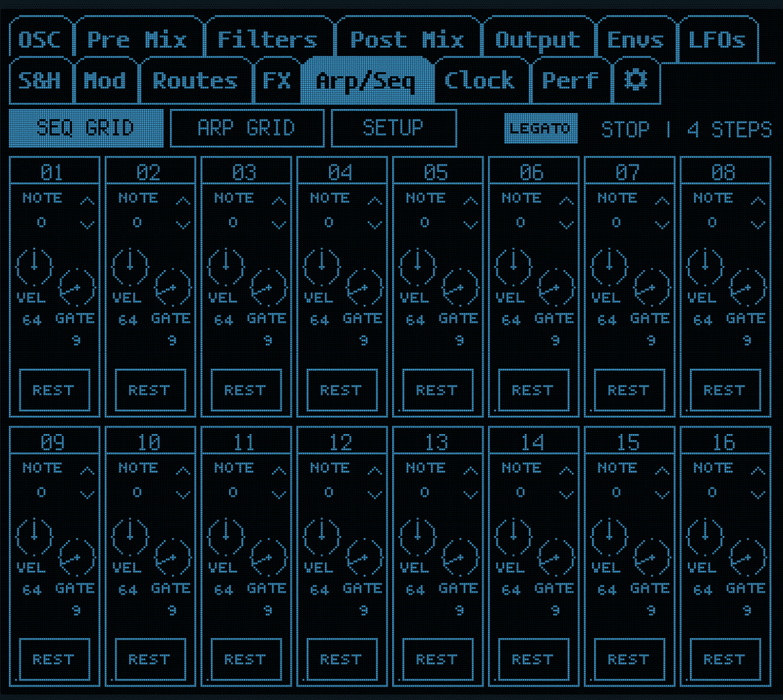This screenshot has width=783, height=700.
Task: Open the Filters tab
Action: point(268,39)
